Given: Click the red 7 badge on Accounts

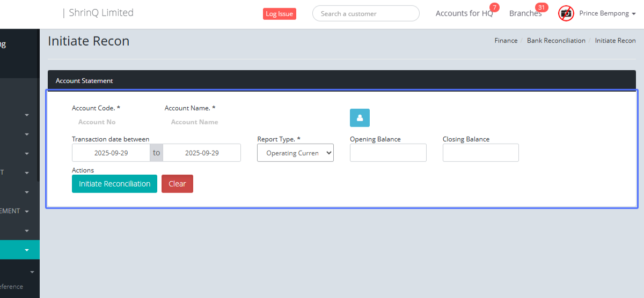Looking at the screenshot, I should 494,8.
